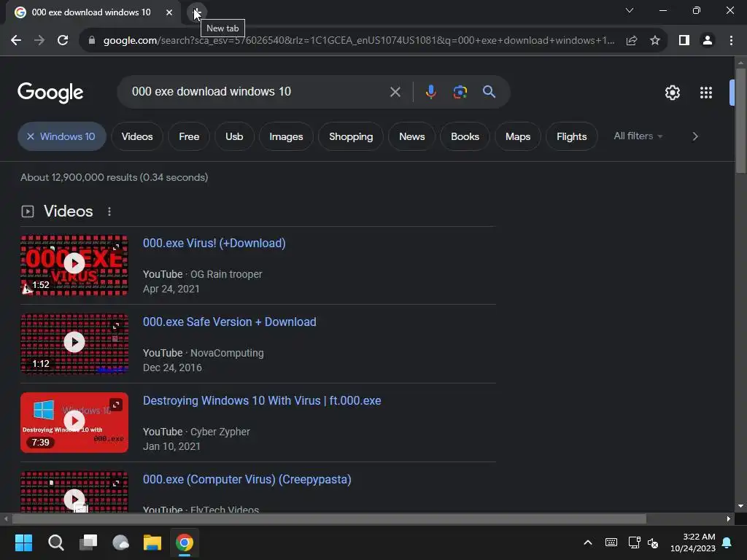Open a new tab with the plus button
This screenshot has width=747, height=560.
click(x=196, y=12)
